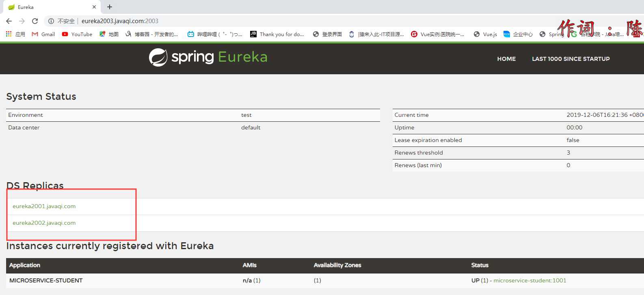Go back to previous page
Screen dimensions: 644x295
pyautogui.click(x=9, y=21)
